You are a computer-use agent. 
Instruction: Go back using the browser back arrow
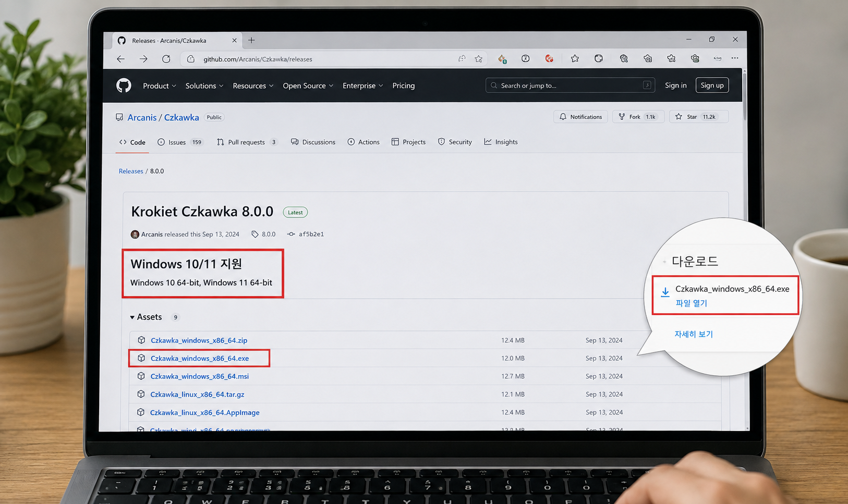coord(120,59)
